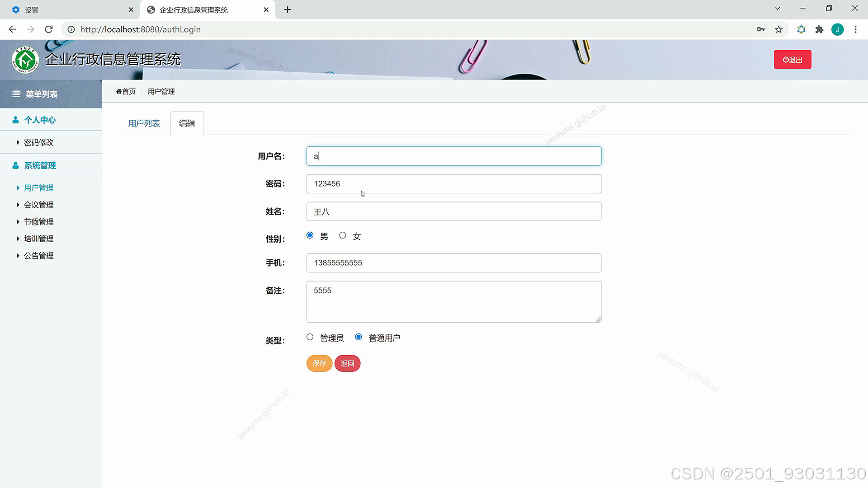Click the 保存 button
This screenshot has height=488, width=868.
tap(319, 363)
